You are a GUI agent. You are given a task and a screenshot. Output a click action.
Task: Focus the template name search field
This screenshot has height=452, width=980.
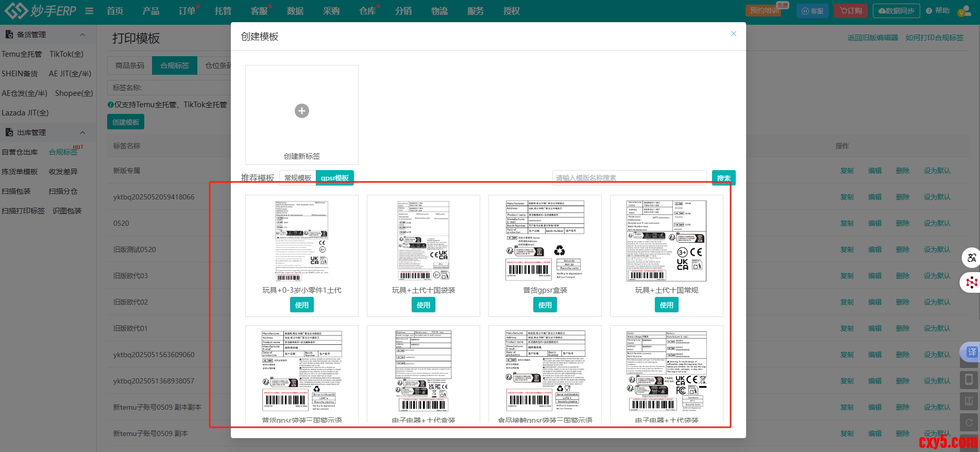[629, 178]
